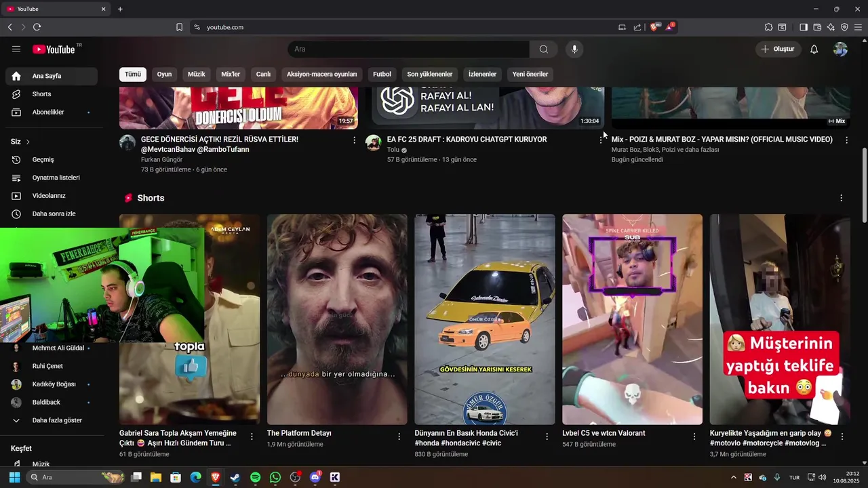Open options menu for Shorts section
This screenshot has width=868, height=488.
[x=841, y=198]
